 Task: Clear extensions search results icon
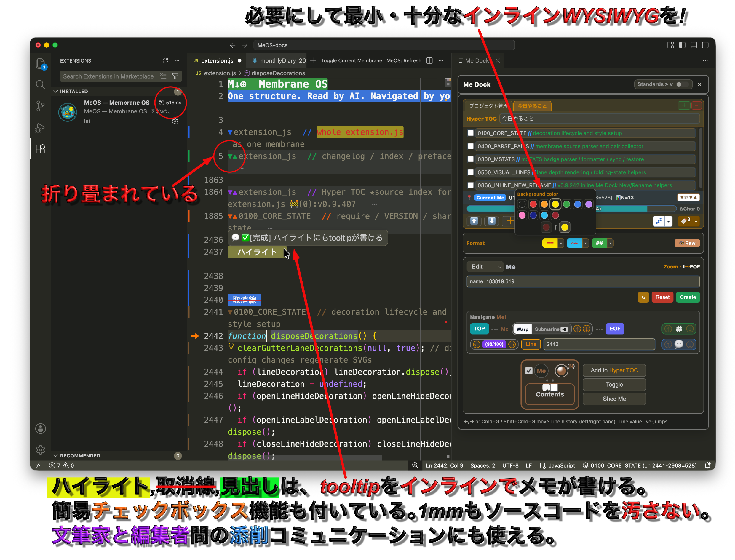point(163,76)
